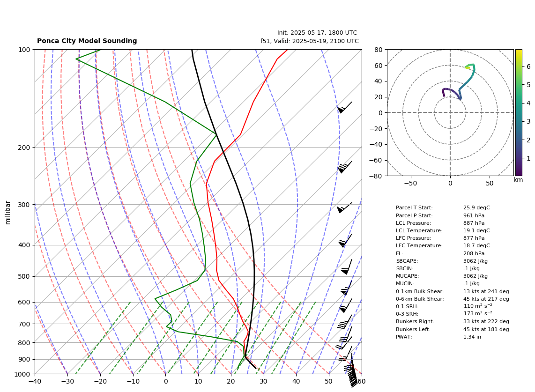Select the "500" pressure axis tick label
Image resolution: width=535 pixels, height=392 pixels.
click(24, 276)
